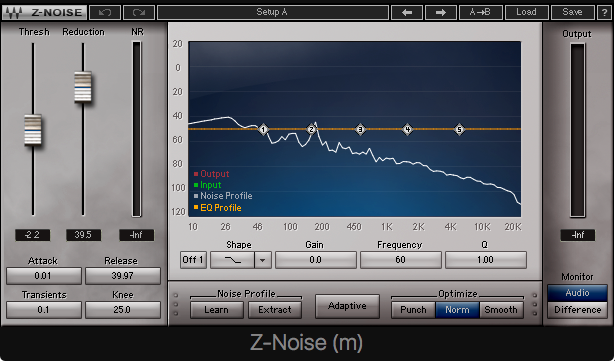Click the Save button

(572, 13)
